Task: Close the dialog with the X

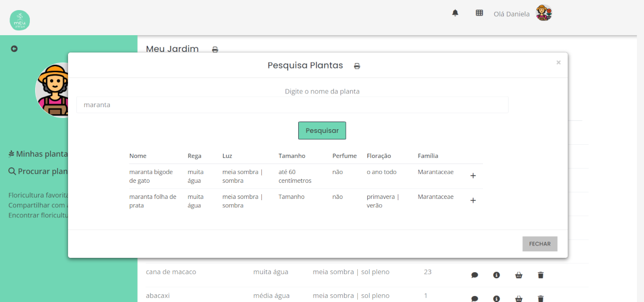Action: (558, 63)
